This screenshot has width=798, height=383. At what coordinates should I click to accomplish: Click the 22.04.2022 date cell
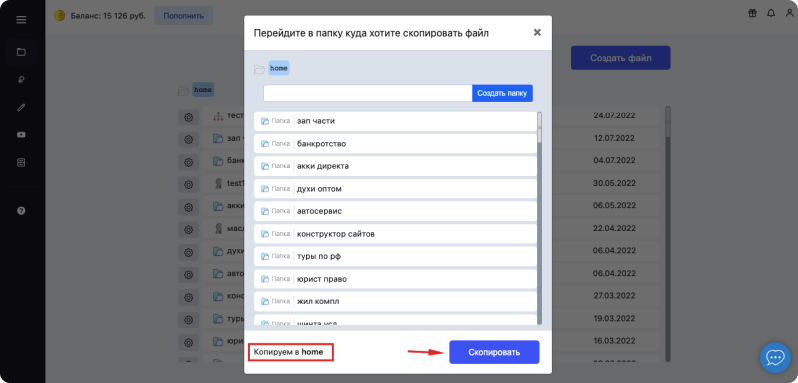click(x=615, y=228)
